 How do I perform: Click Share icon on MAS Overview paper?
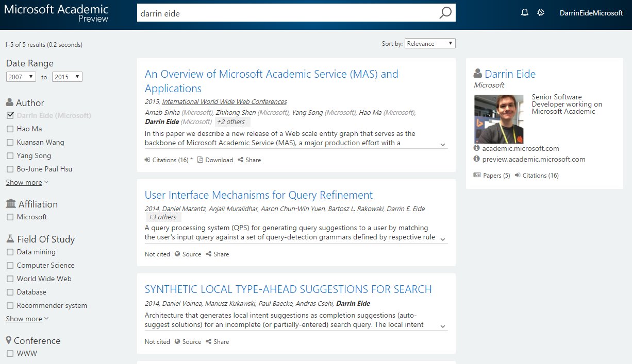point(240,160)
